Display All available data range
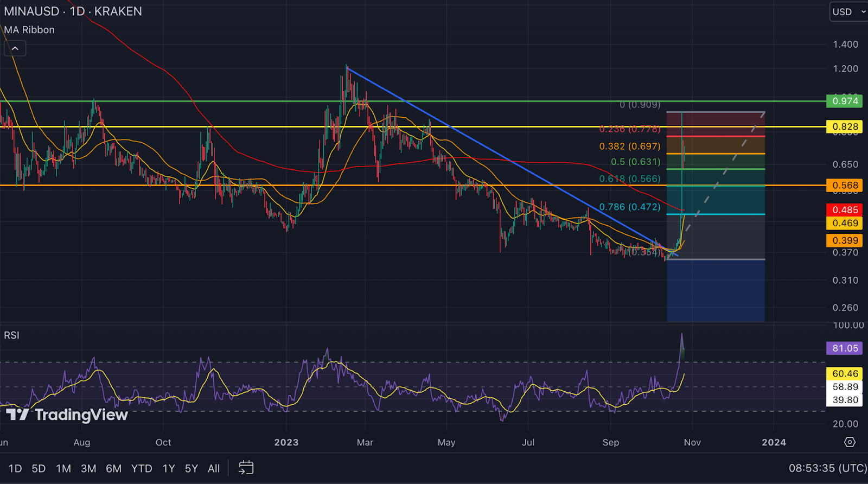868x484 pixels. (x=214, y=468)
